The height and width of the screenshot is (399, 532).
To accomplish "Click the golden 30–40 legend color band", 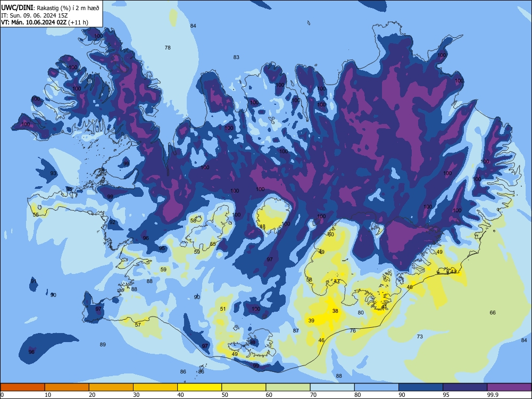I will (155, 387).
